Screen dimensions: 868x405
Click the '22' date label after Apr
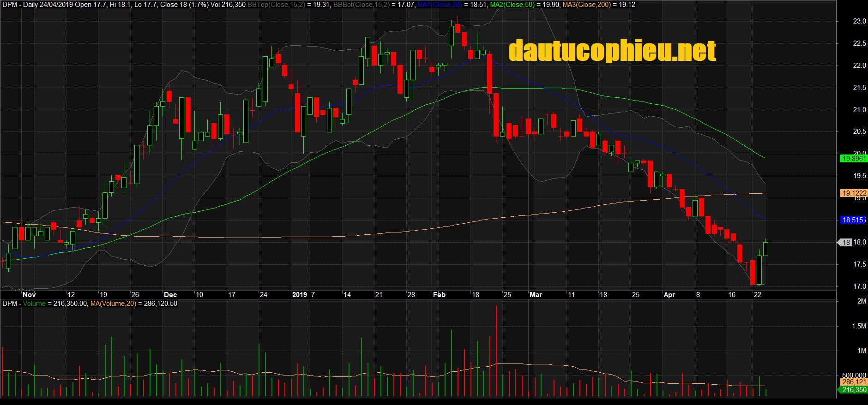point(758,295)
